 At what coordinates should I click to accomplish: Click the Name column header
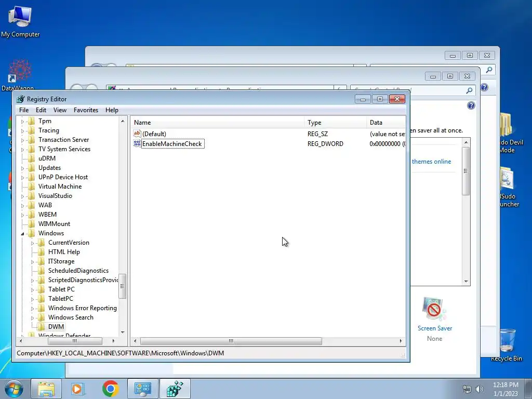point(217,123)
